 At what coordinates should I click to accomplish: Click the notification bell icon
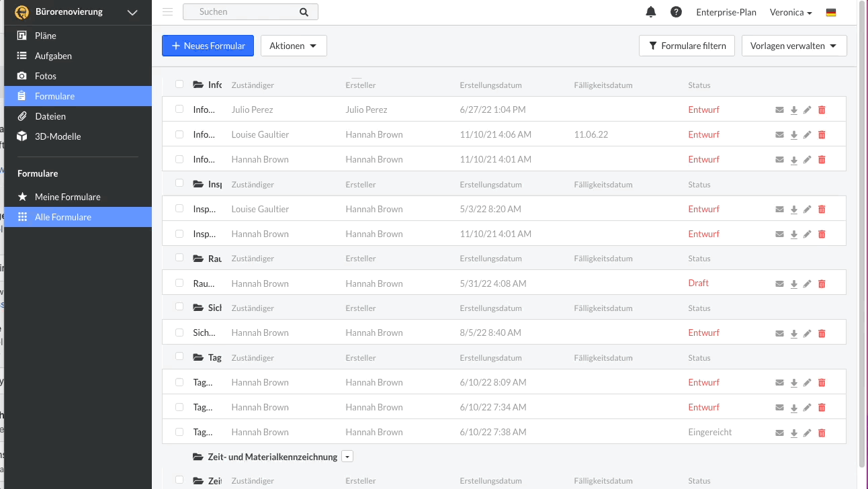click(x=650, y=12)
